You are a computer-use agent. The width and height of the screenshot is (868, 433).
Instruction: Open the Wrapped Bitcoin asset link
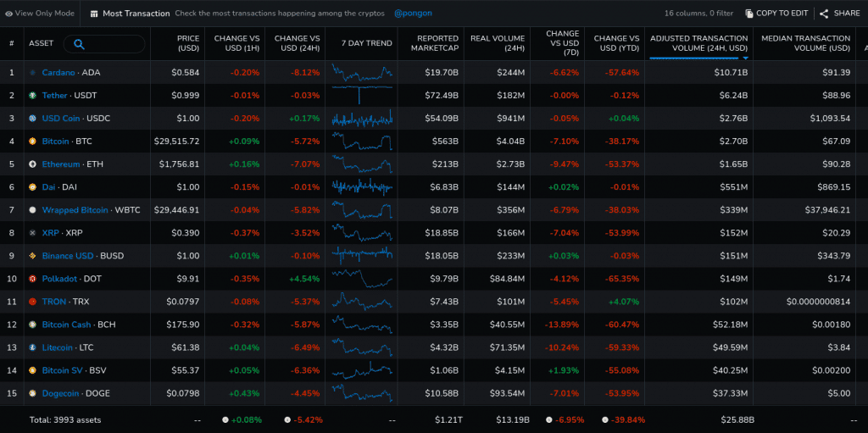tap(75, 210)
